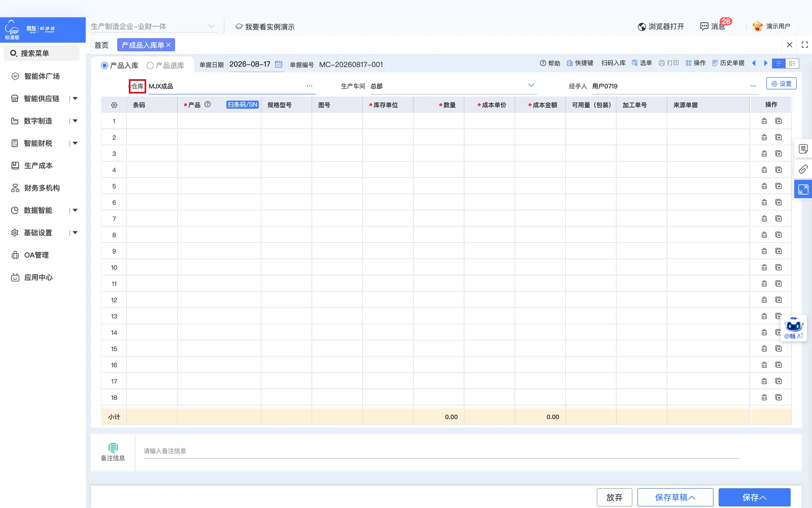
Task: Click the 草 draft side panel icon
Action: [x=803, y=149]
